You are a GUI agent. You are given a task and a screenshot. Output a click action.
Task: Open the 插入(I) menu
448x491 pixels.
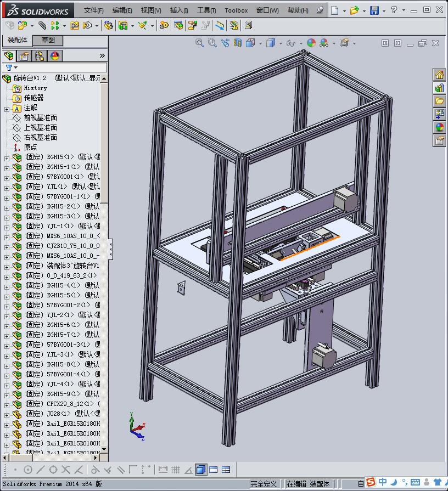click(x=179, y=10)
